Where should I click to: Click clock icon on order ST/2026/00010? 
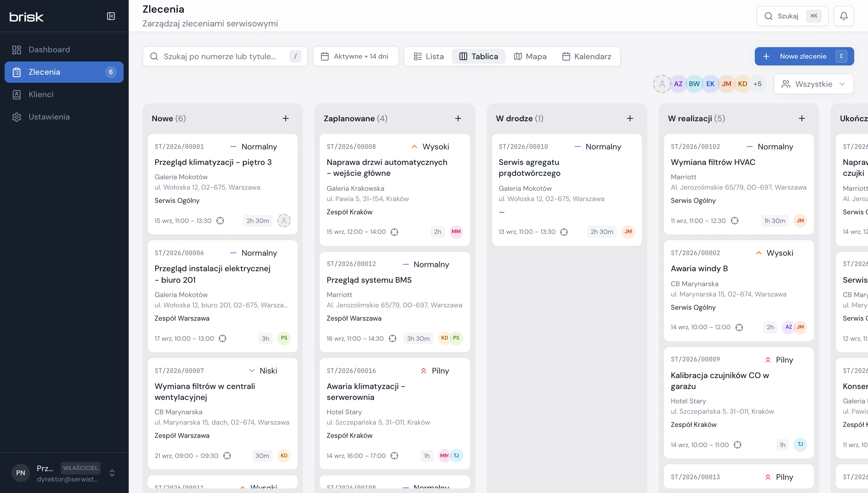(564, 232)
